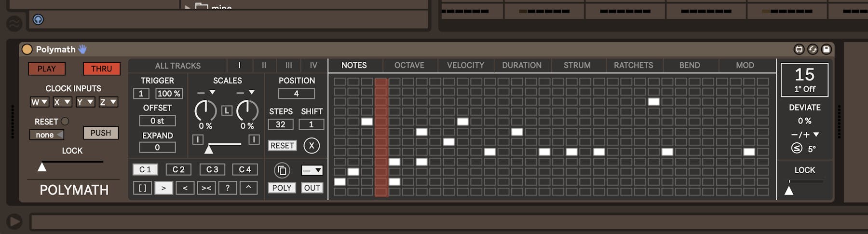Switch to the VELOCITY tab

[465, 65]
